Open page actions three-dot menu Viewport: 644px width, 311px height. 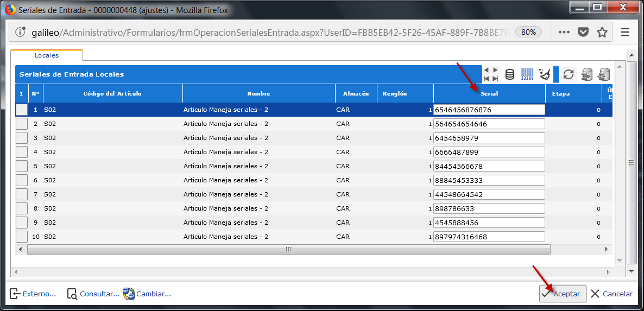[x=564, y=32]
